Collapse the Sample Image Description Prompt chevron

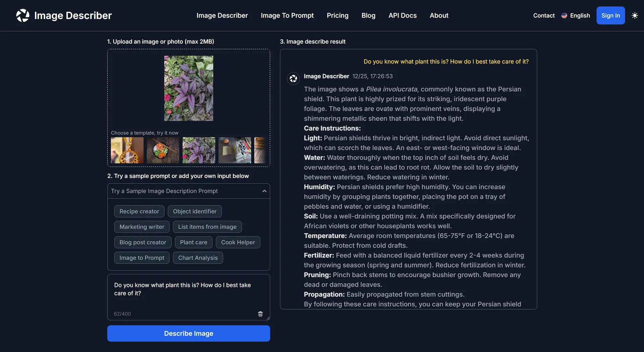click(264, 191)
